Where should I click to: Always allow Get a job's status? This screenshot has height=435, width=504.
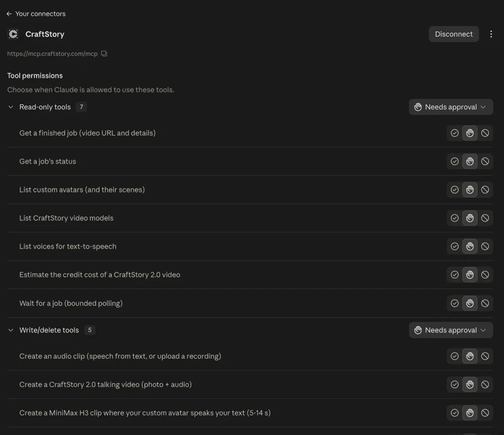pyautogui.click(x=455, y=161)
